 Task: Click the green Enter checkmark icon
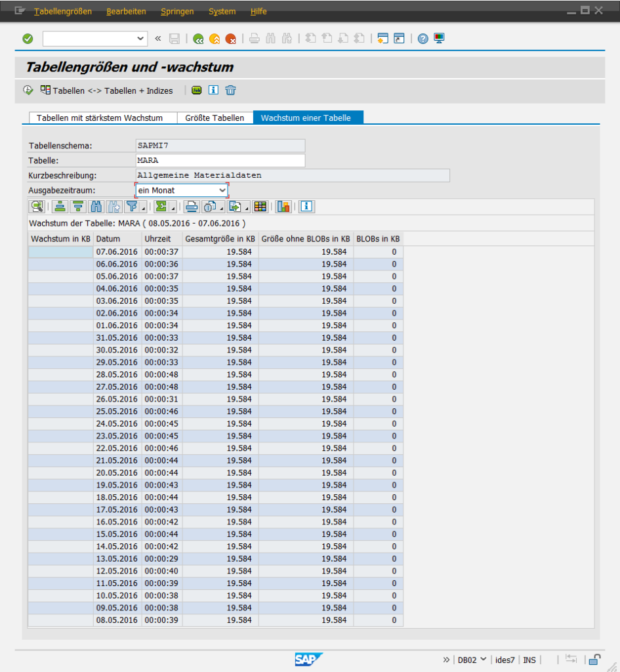(28, 39)
